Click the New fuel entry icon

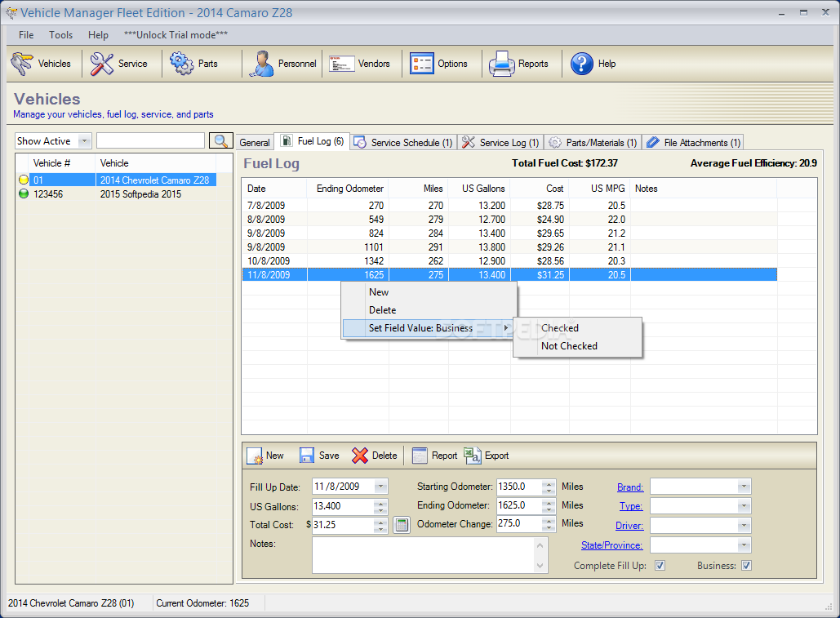(x=255, y=456)
